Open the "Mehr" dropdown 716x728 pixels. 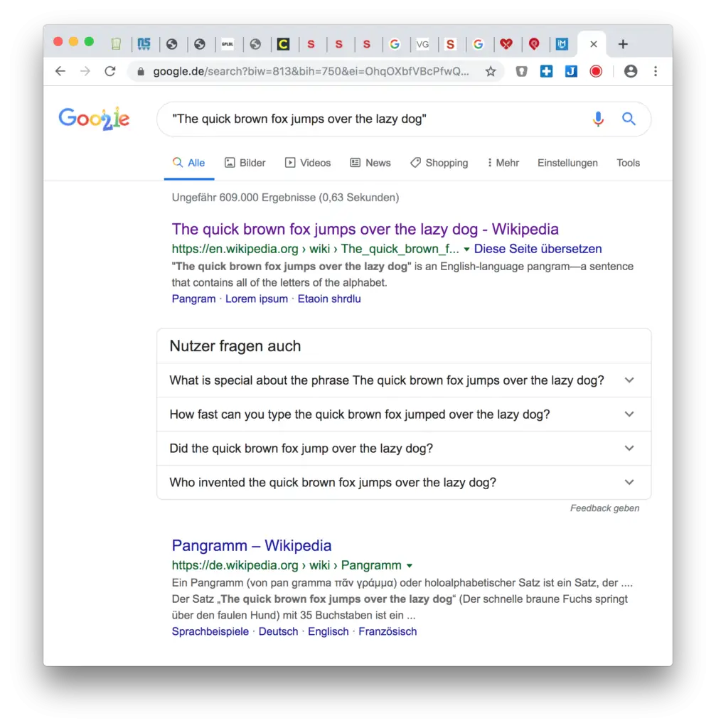pos(503,163)
